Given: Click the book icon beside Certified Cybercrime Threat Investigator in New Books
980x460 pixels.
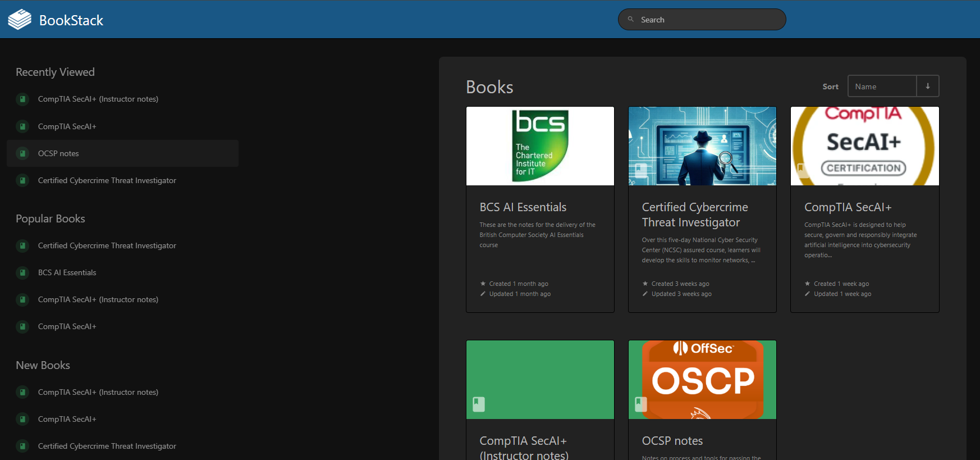Looking at the screenshot, I should [x=22, y=447].
